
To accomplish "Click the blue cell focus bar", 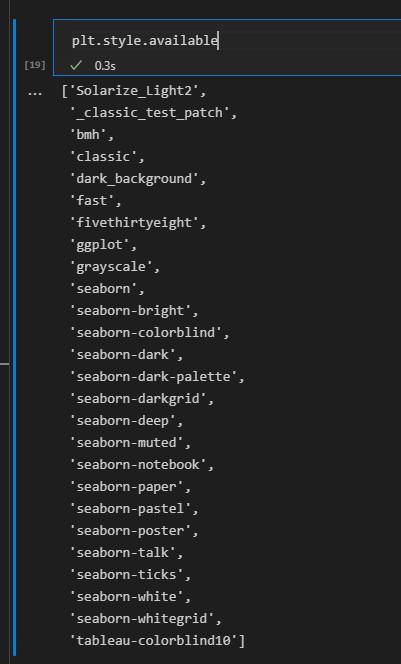I will (14, 337).
